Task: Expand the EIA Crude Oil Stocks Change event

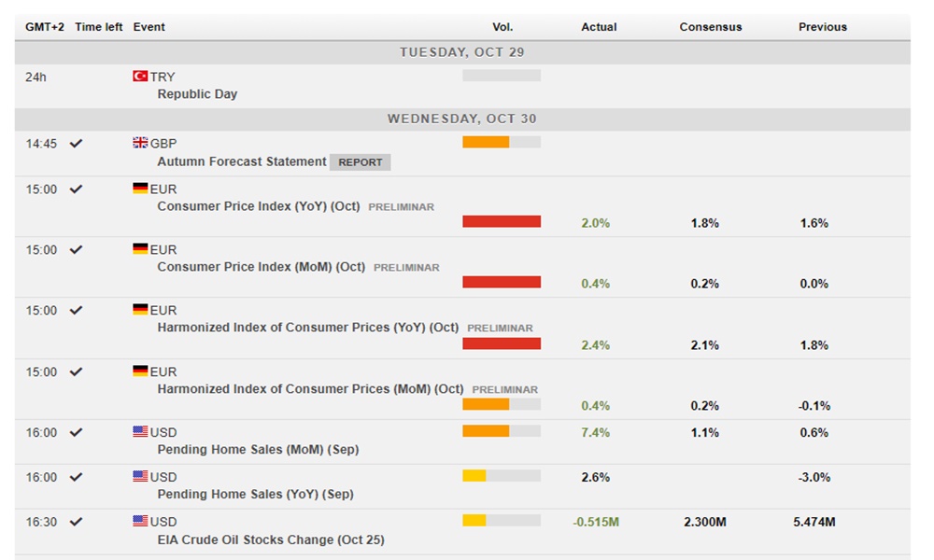Action: 270,539
